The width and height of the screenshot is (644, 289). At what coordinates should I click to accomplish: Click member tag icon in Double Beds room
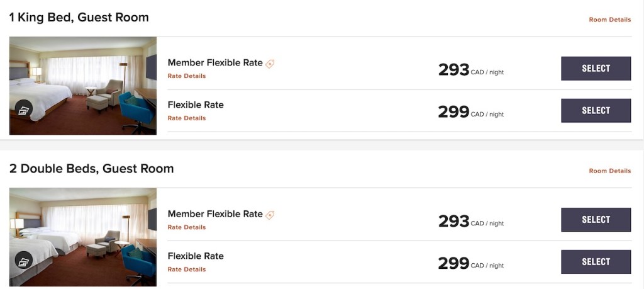(270, 215)
